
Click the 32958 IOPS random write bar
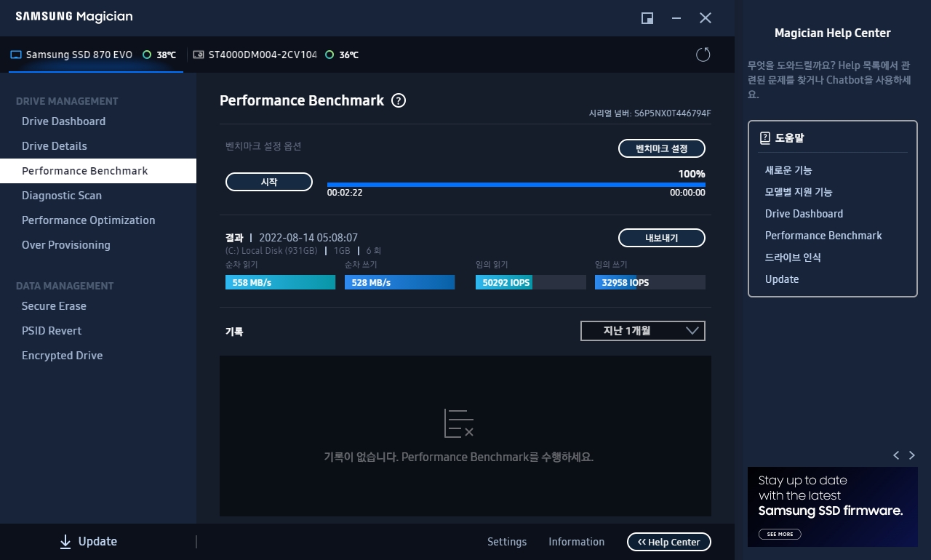pos(650,282)
